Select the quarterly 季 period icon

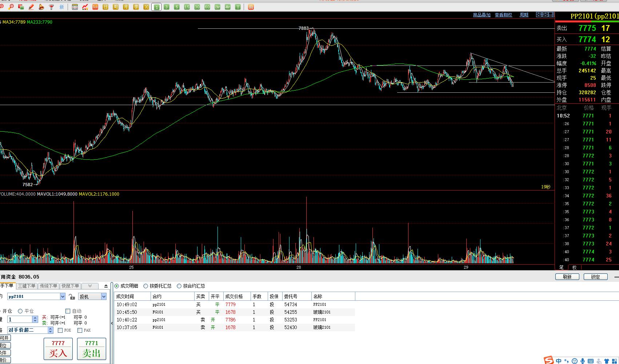tap(136, 7)
